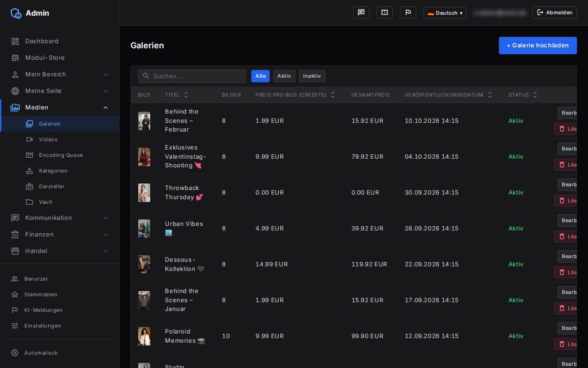The width and height of the screenshot is (588, 368).
Task: Click the Galerie hochladen button
Action: [x=538, y=46]
